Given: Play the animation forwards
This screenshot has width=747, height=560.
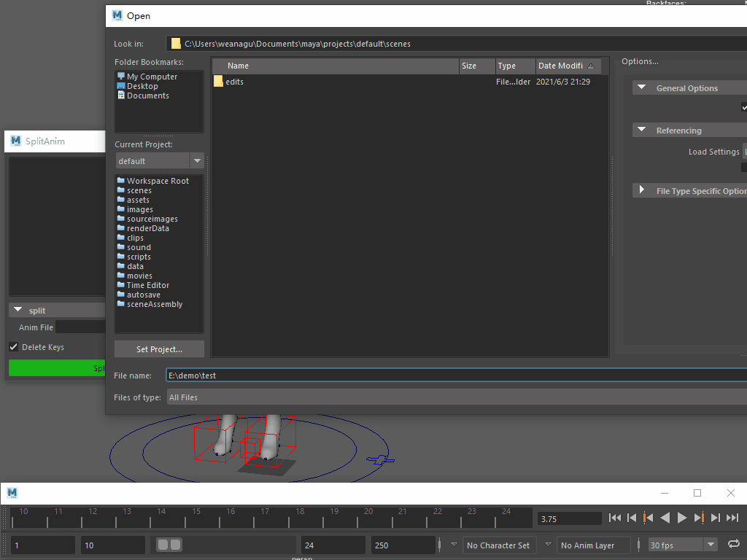Looking at the screenshot, I should [682, 518].
